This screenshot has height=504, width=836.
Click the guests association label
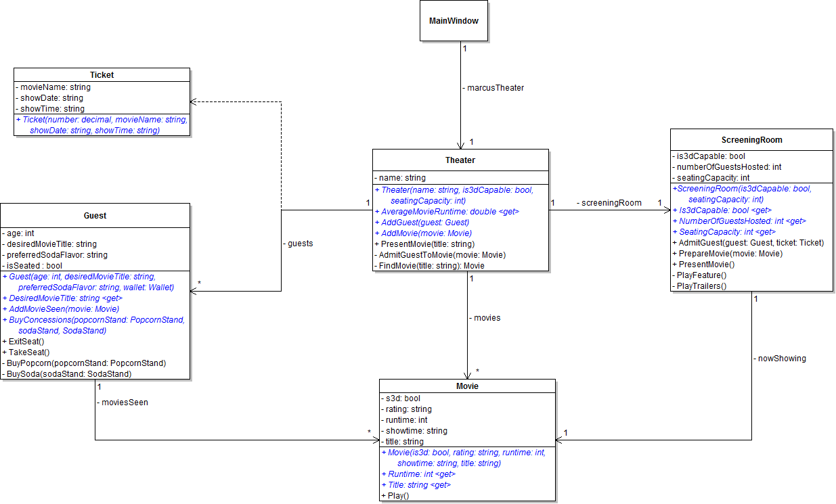coord(299,244)
